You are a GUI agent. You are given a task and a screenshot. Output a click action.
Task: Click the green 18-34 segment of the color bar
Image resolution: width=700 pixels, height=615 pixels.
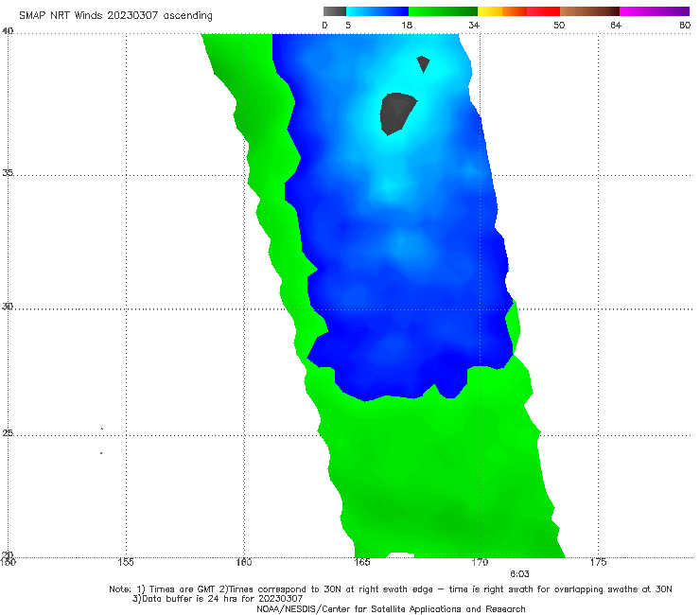click(x=444, y=11)
